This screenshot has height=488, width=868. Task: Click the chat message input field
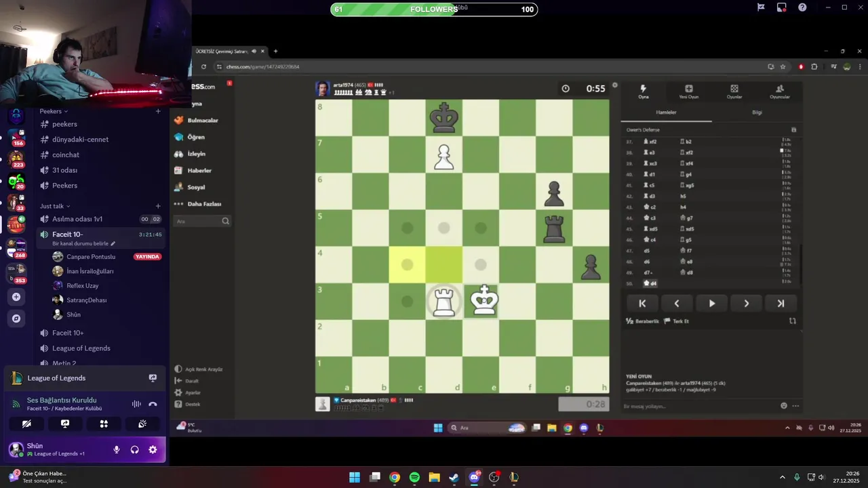(698, 406)
